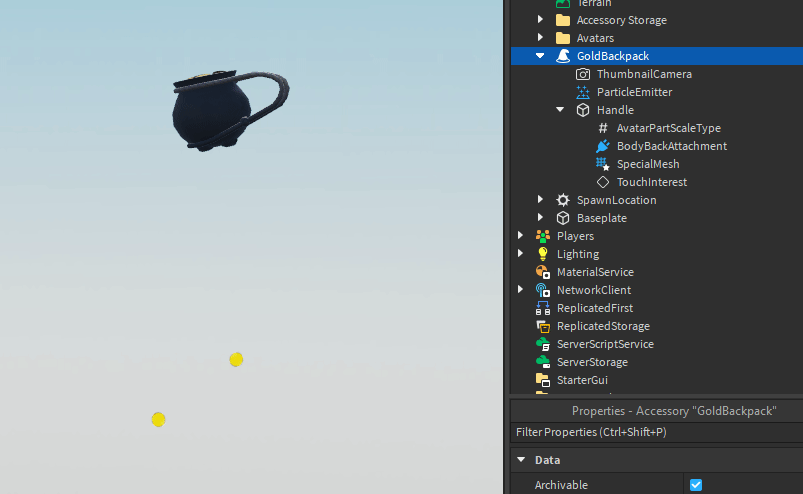The height and width of the screenshot is (494, 803).
Task: Click the MaterialService icon
Action: click(x=543, y=272)
